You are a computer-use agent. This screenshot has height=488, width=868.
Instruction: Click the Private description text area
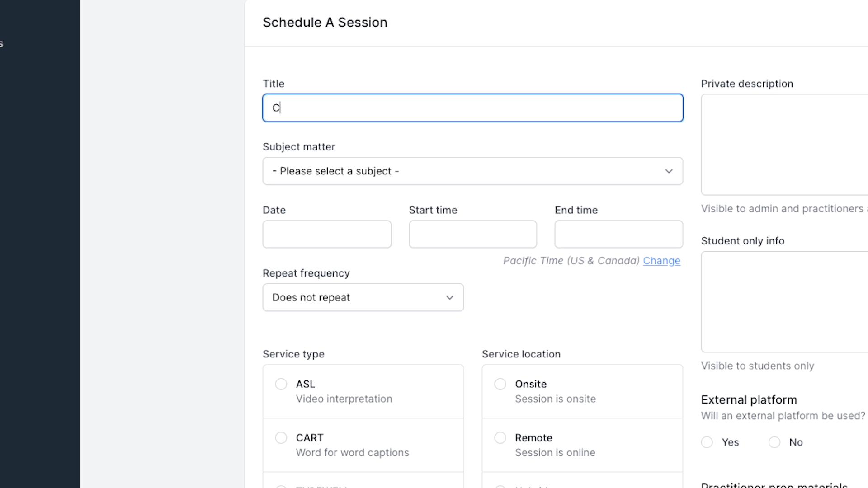click(x=784, y=145)
